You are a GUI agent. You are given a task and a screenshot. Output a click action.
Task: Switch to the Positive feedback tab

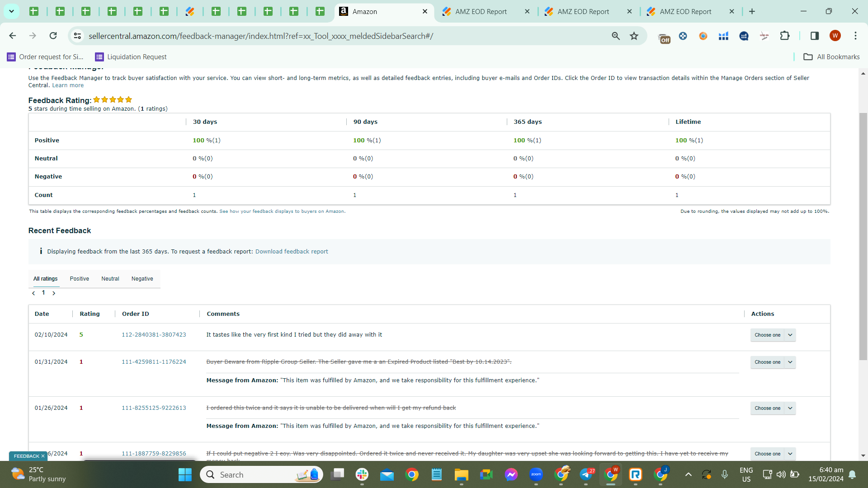coord(80,279)
